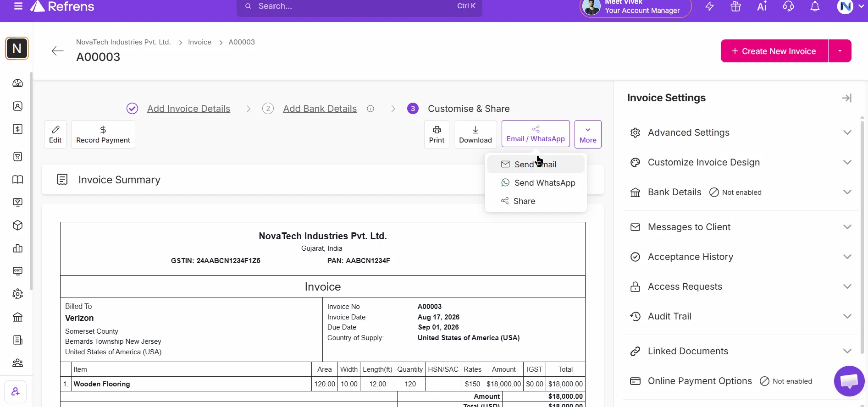Open the team members sidebar icon
Screen dimensions: 868x407
(17, 363)
